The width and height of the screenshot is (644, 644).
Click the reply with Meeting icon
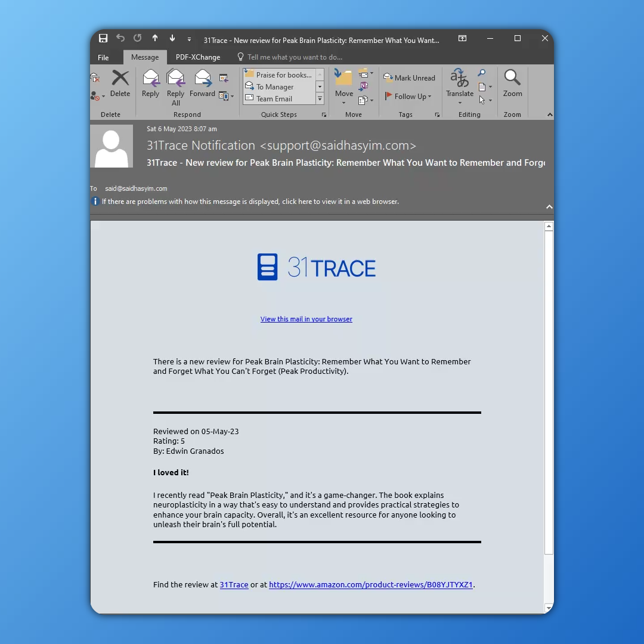coord(224,78)
